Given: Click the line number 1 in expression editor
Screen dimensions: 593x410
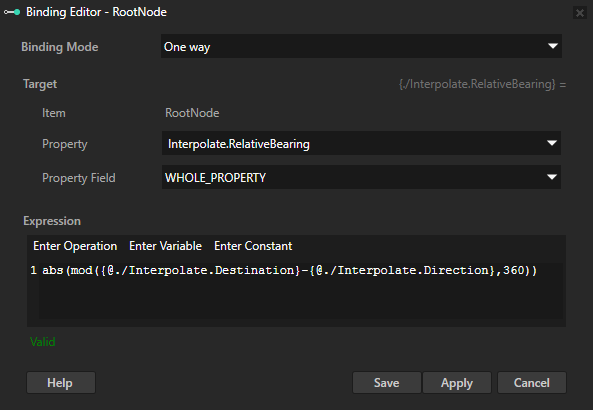Looking at the screenshot, I should tap(34, 270).
